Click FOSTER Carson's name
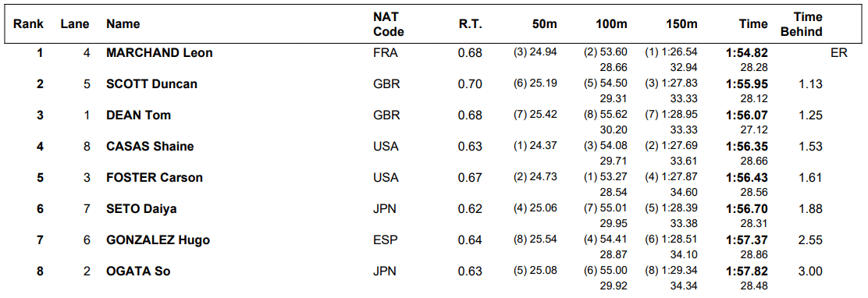 click(155, 178)
